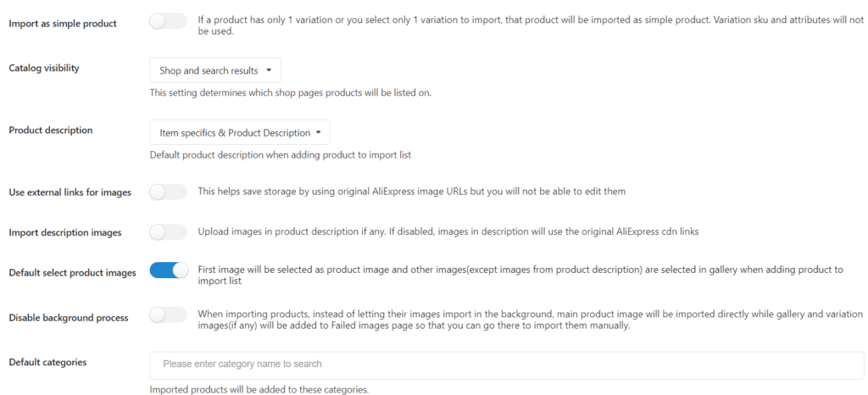Click the shop pages listing hint text
Image resolution: width=868 pixels, height=395 pixels.
[x=290, y=92]
